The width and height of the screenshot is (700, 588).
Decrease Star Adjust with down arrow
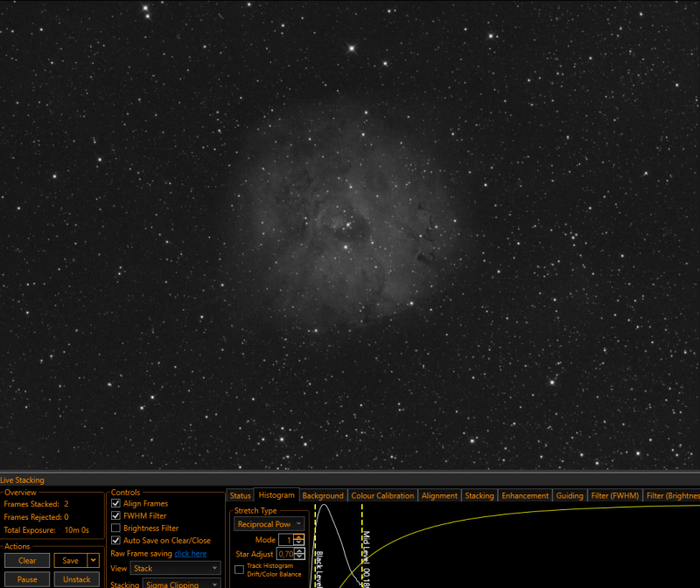point(299,556)
